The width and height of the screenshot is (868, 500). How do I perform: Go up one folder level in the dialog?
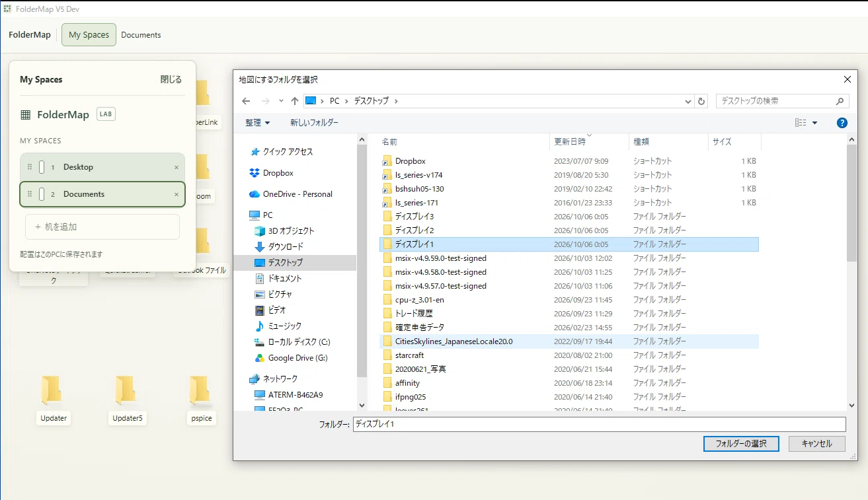click(x=295, y=101)
